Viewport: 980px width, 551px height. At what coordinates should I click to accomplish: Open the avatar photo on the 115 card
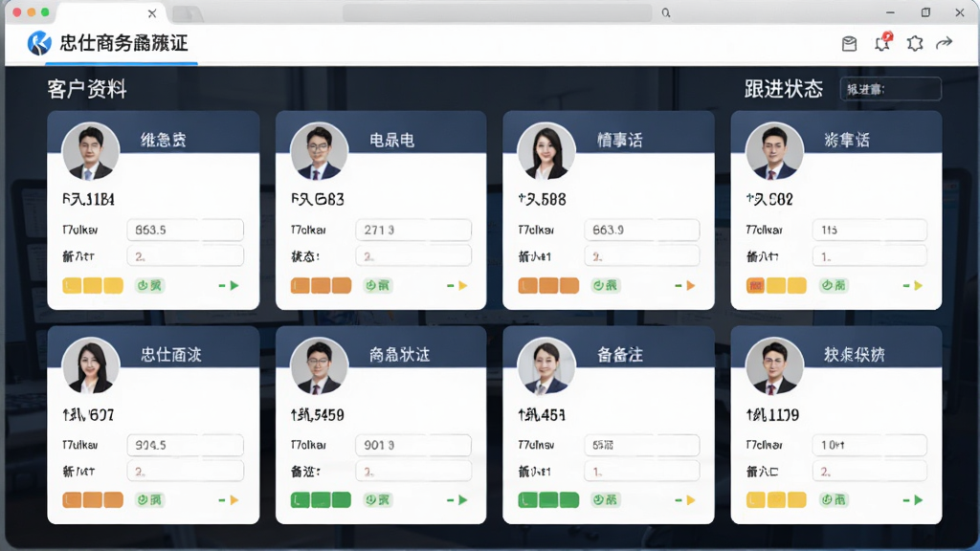pos(774,152)
